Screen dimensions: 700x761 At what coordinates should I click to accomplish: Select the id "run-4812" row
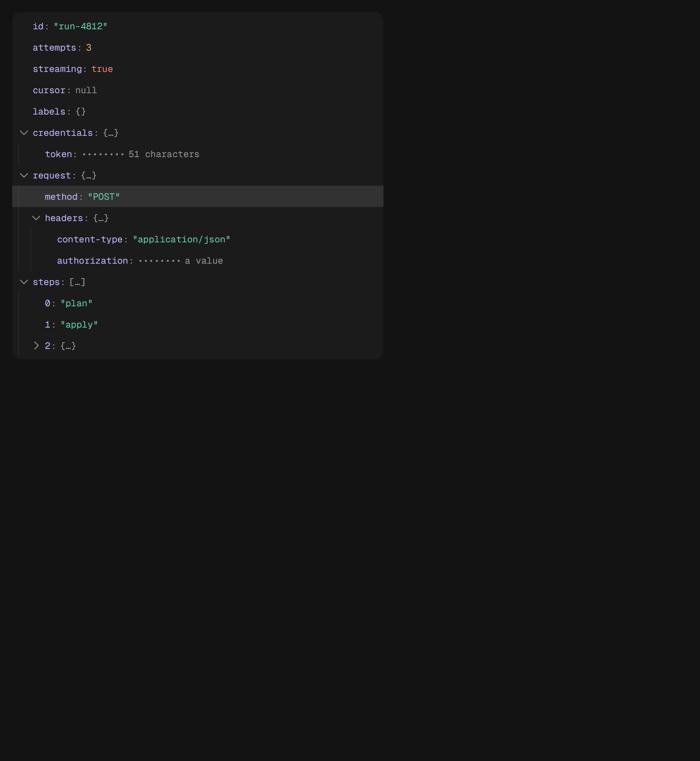pos(198,26)
